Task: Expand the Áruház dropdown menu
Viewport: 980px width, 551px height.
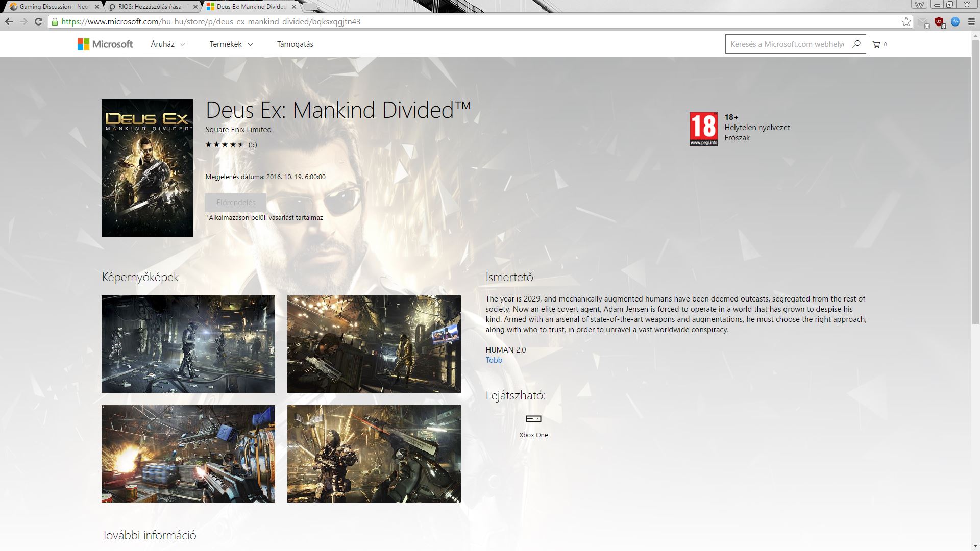Action: point(168,44)
